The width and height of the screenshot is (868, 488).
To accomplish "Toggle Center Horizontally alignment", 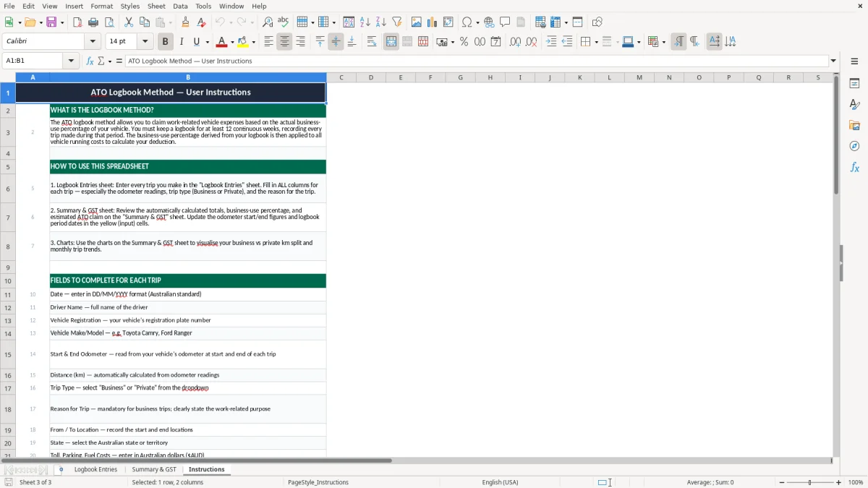I will click(x=284, y=42).
